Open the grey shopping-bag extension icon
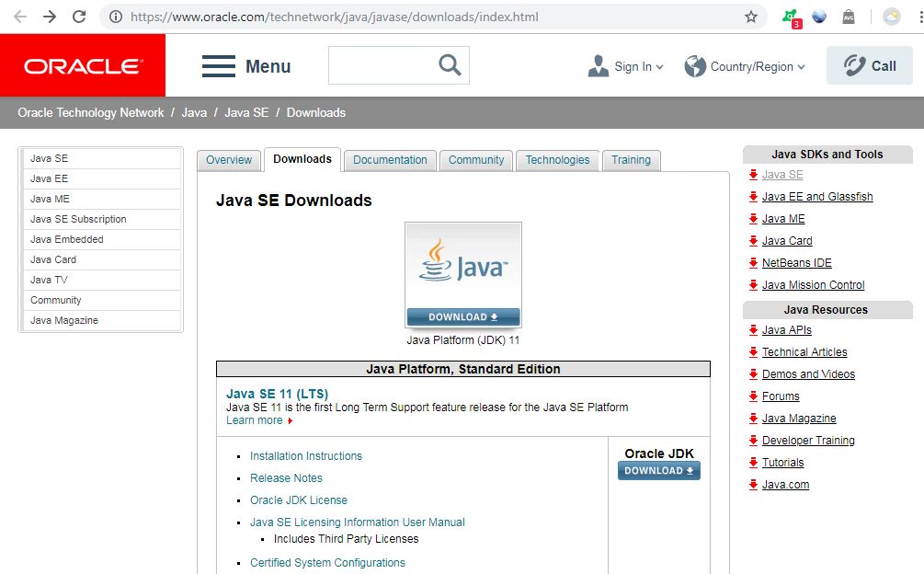 (x=849, y=17)
